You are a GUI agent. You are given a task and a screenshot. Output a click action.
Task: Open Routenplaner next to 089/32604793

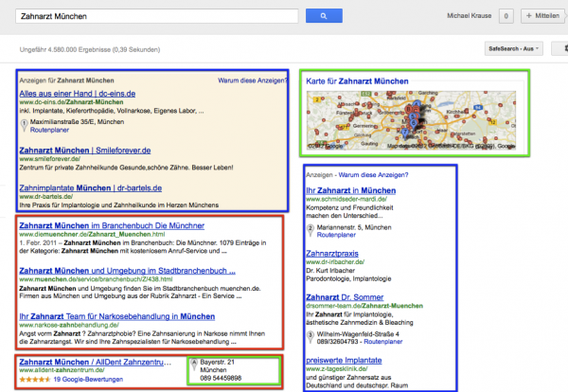click(x=383, y=342)
